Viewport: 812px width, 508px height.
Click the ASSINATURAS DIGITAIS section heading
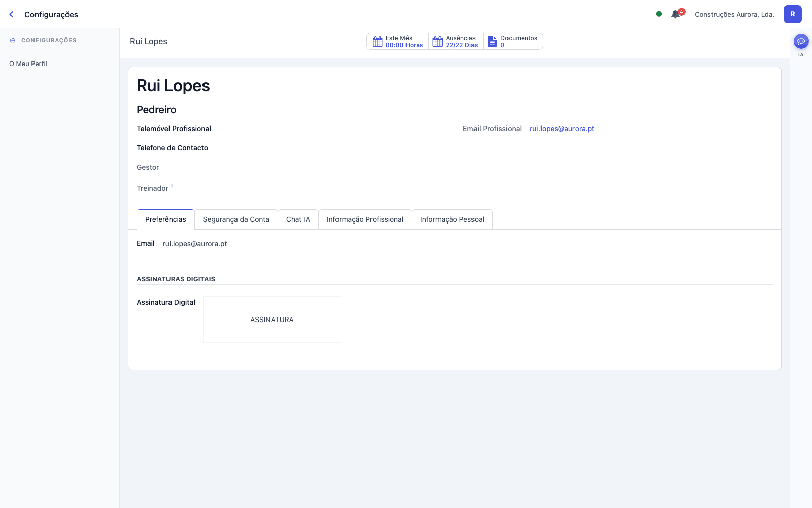coord(176,279)
